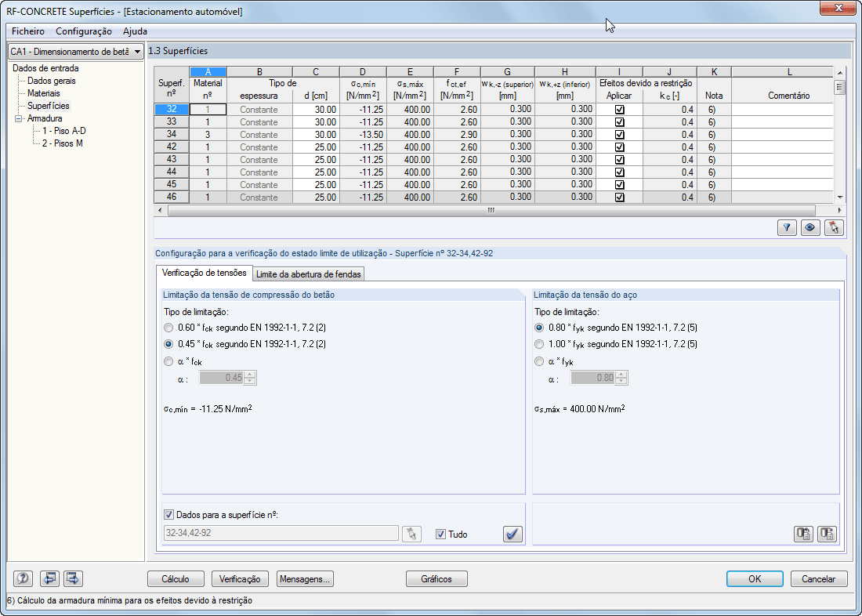Close the RF-CONCRETE window
The height and width of the screenshot is (616, 862).
click(x=838, y=8)
